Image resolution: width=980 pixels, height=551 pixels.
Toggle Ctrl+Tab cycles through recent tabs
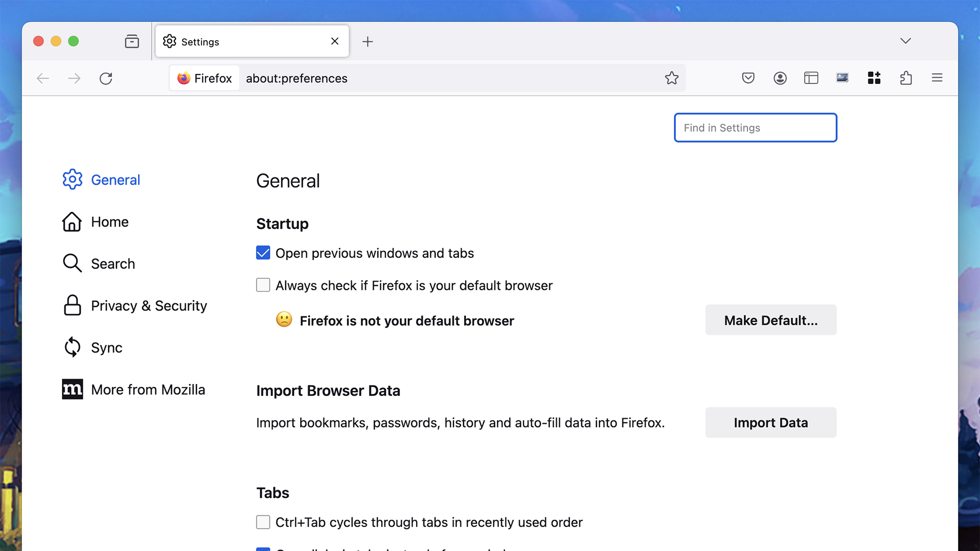point(263,522)
